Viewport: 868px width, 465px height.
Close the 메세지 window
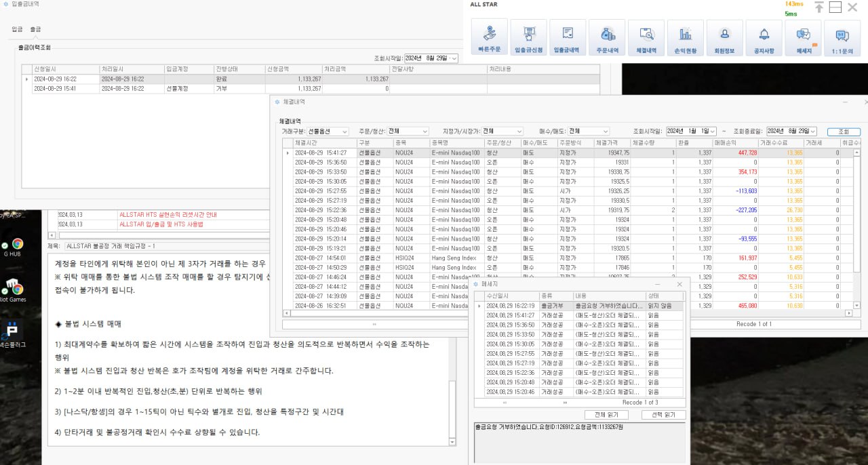(x=680, y=285)
